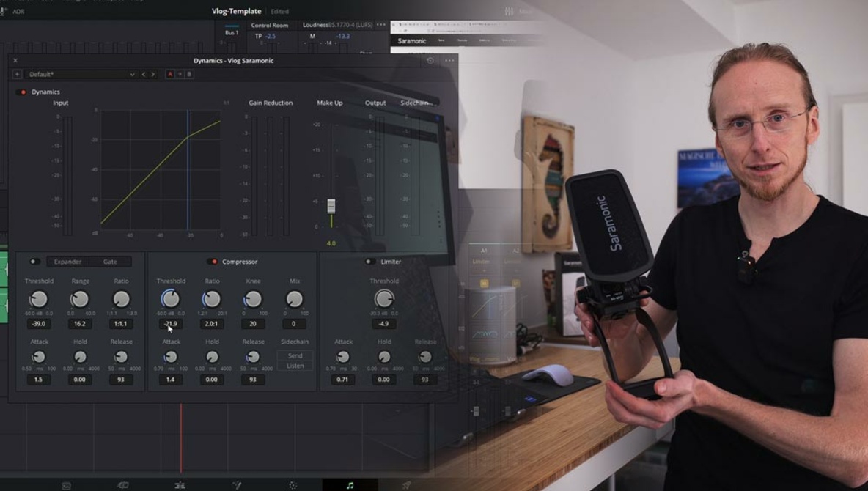Select the A comparison state button

coord(170,74)
